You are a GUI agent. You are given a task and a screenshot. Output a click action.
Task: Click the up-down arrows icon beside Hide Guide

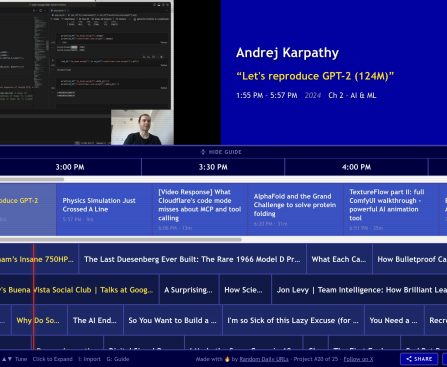point(203,152)
